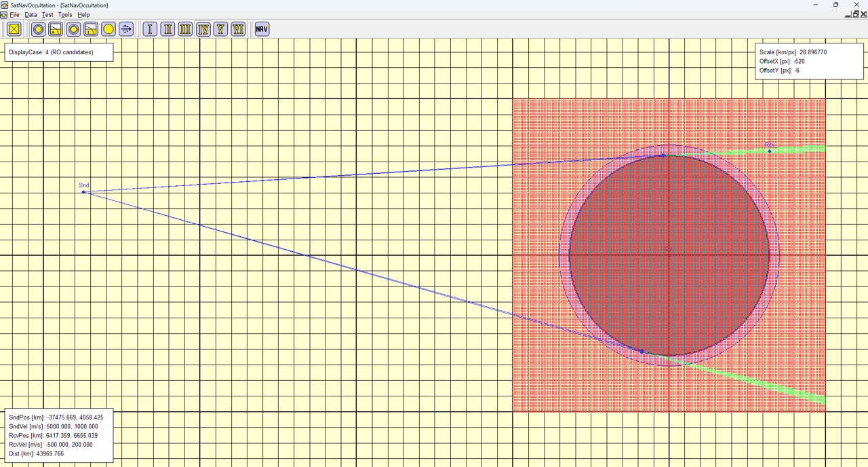Switch to display case I button
Image resolution: width=868 pixels, height=467 pixels.
click(x=150, y=29)
